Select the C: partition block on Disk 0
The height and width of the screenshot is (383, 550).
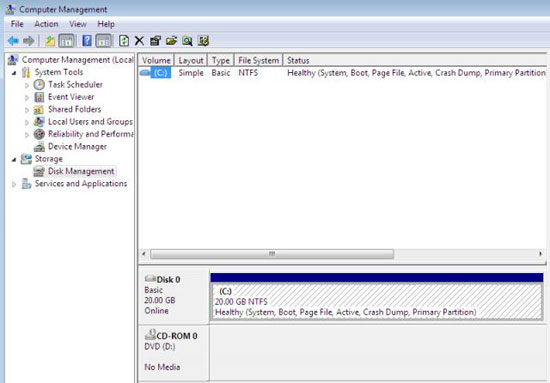click(376, 302)
